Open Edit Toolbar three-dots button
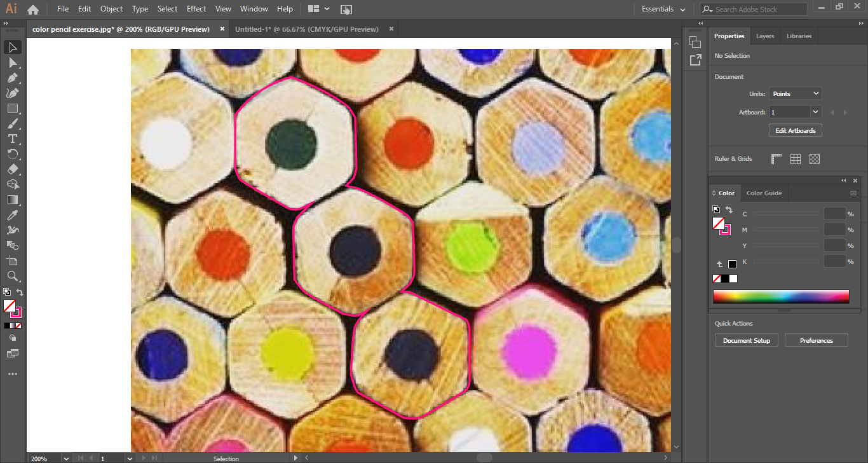 pyautogui.click(x=12, y=374)
